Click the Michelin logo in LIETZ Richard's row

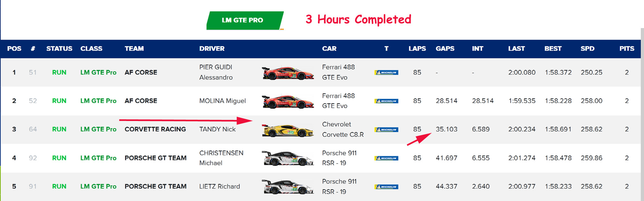point(386,187)
